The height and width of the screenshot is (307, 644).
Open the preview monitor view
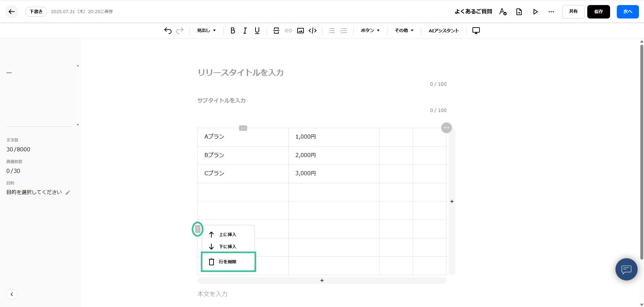click(476, 30)
